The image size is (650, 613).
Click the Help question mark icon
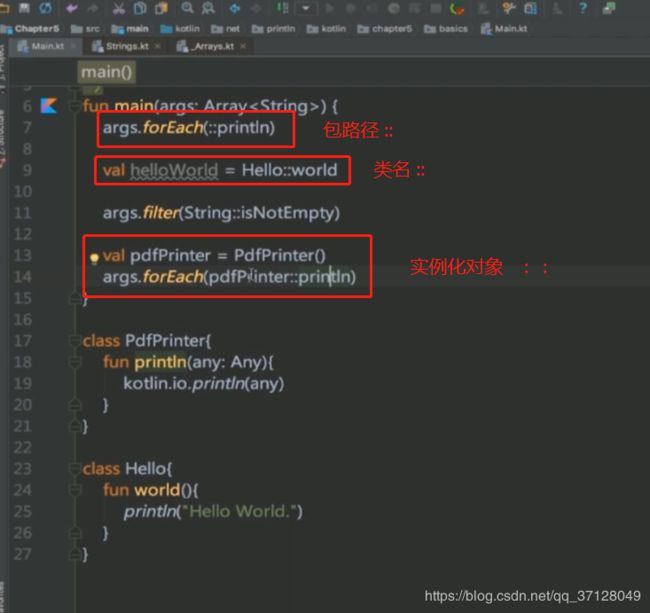[x=583, y=8]
